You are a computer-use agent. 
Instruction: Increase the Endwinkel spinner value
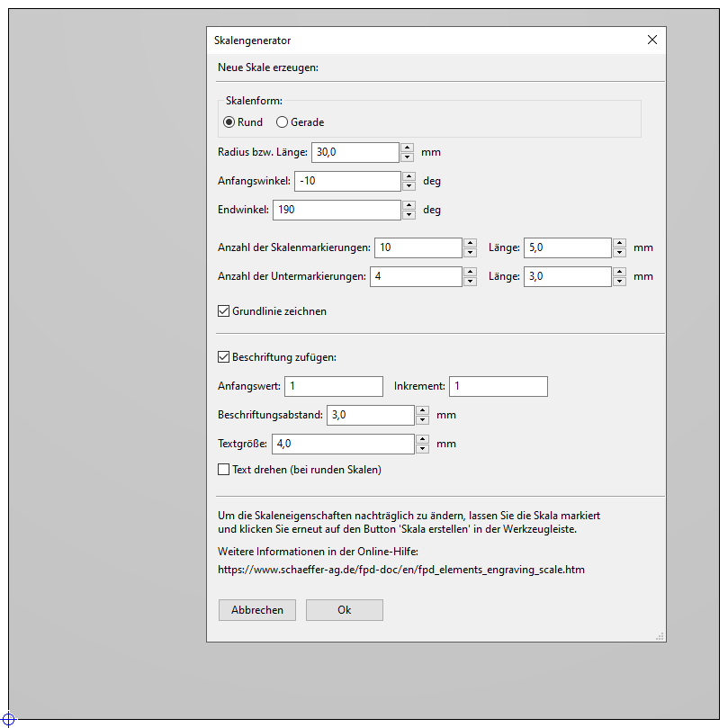coord(409,205)
